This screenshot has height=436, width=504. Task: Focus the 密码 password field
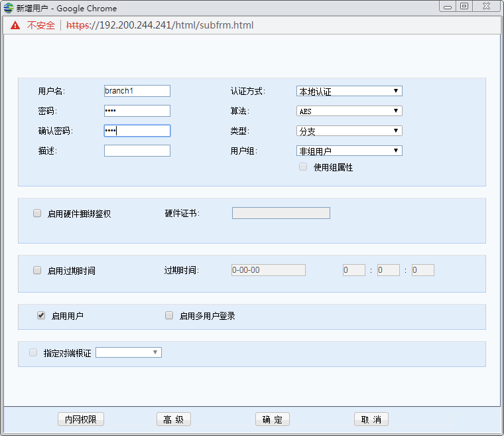tap(137, 111)
